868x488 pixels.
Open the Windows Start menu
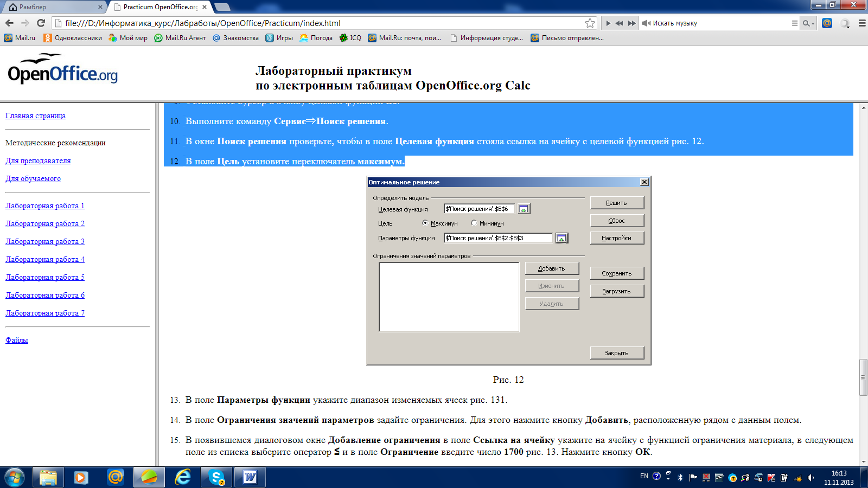[x=15, y=477]
